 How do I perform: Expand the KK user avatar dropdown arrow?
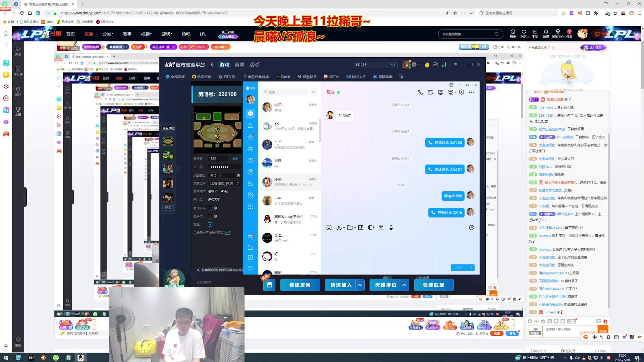[418, 65]
